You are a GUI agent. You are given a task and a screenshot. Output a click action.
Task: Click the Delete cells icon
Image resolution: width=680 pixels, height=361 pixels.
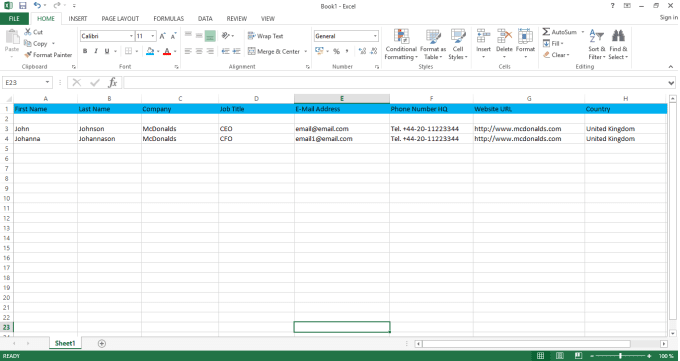(504, 37)
